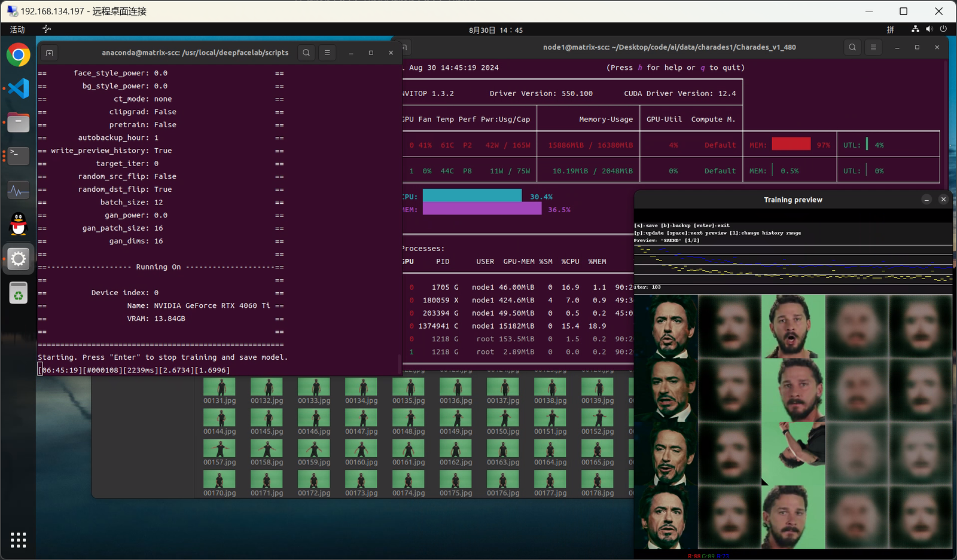Click the Activities (活动) button
Image resolution: width=957 pixels, height=560 pixels.
point(17,29)
